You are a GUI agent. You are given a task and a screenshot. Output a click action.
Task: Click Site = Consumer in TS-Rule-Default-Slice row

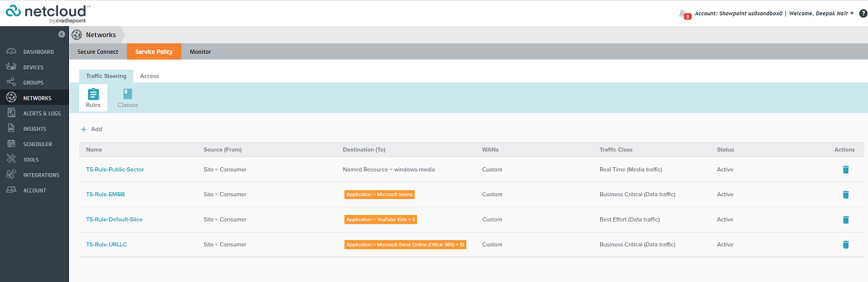[224, 219]
